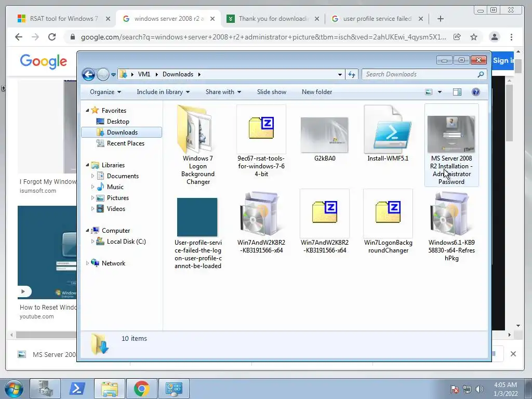
Task: Change the view with the views icon
Action: click(x=429, y=92)
